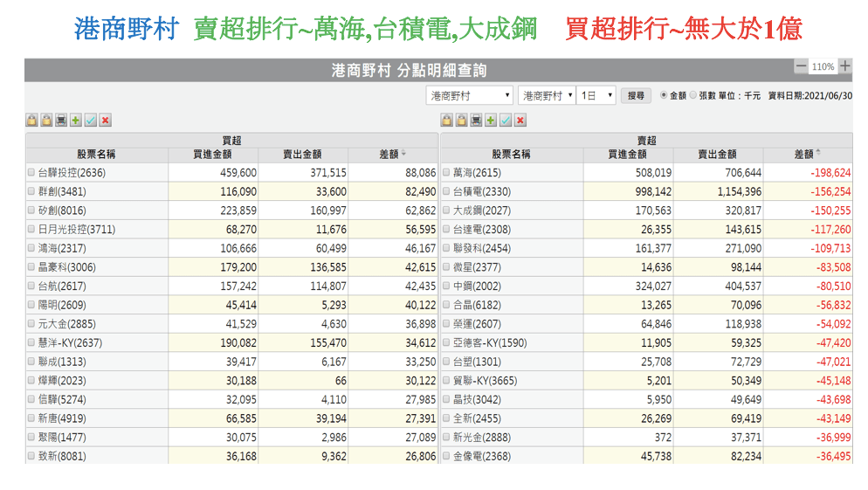Click the 110% zoom level field
The height and width of the screenshot is (490, 868).
pyautogui.click(x=823, y=66)
